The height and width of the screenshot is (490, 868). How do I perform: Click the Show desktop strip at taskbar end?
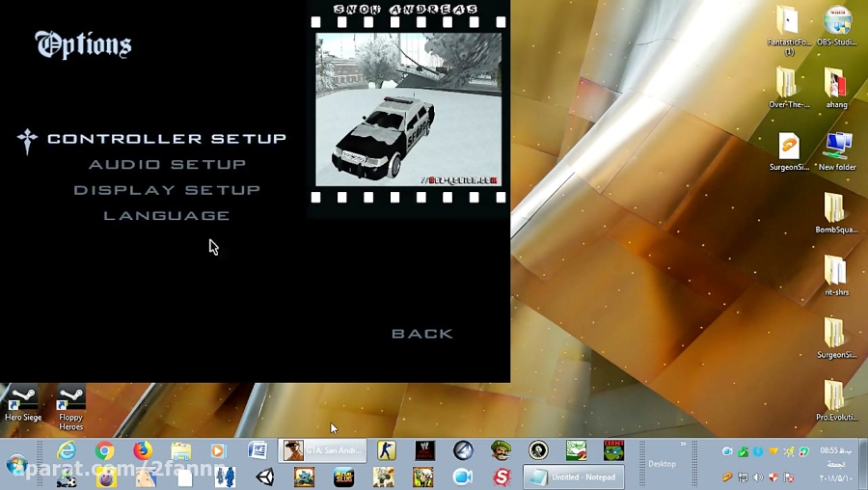pos(863,464)
